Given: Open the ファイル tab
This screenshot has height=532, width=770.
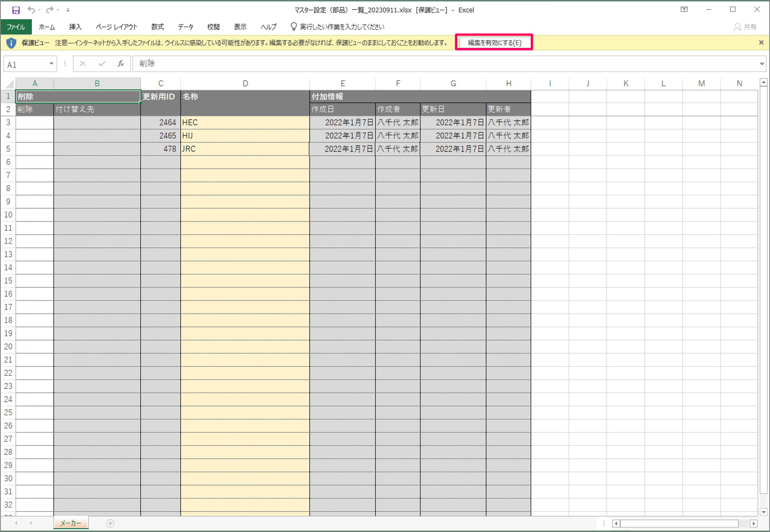Looking at the screenshot, I should point(16,27).
